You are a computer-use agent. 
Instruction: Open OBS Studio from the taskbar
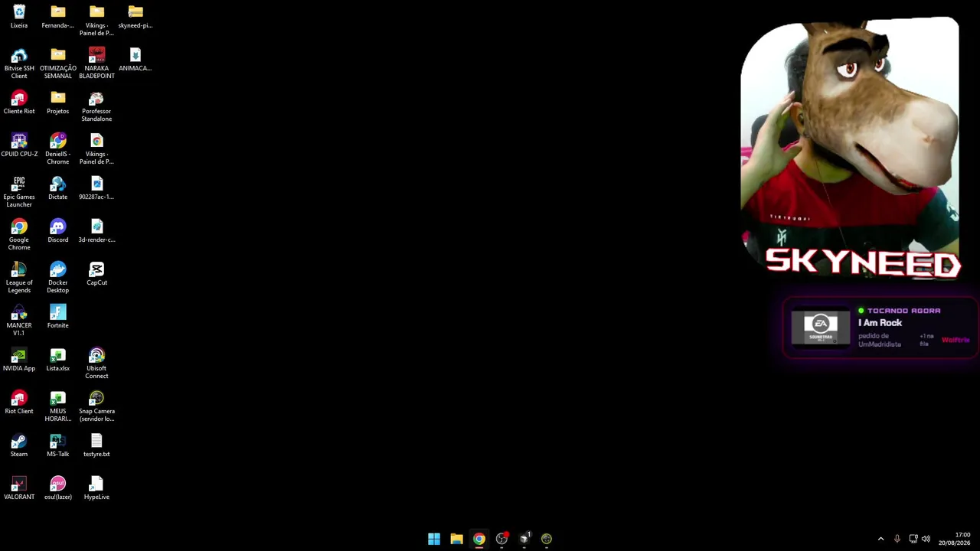501,539
